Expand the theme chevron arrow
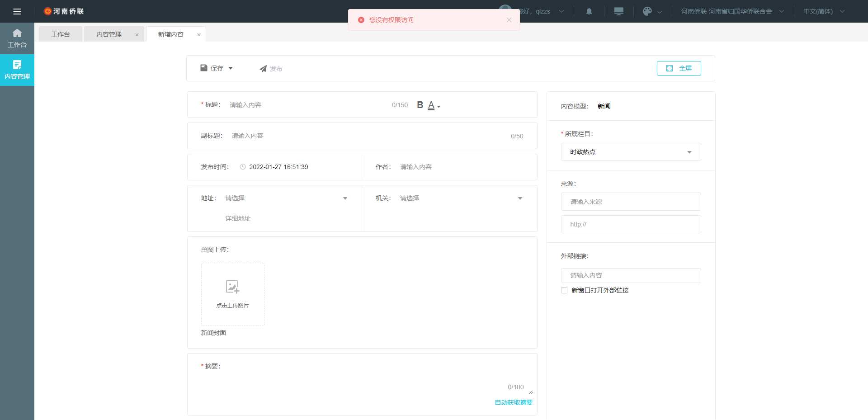 point(660,12)
